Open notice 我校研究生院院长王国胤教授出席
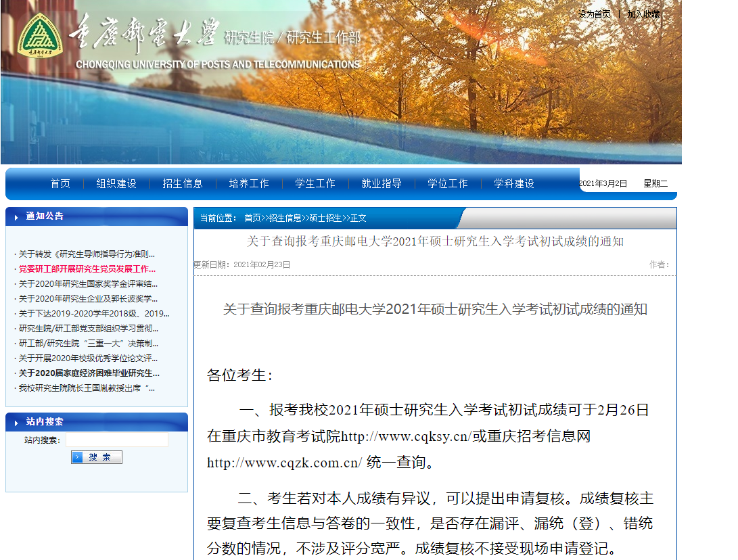This screenshot has width=738, height=560. point(87,388)
